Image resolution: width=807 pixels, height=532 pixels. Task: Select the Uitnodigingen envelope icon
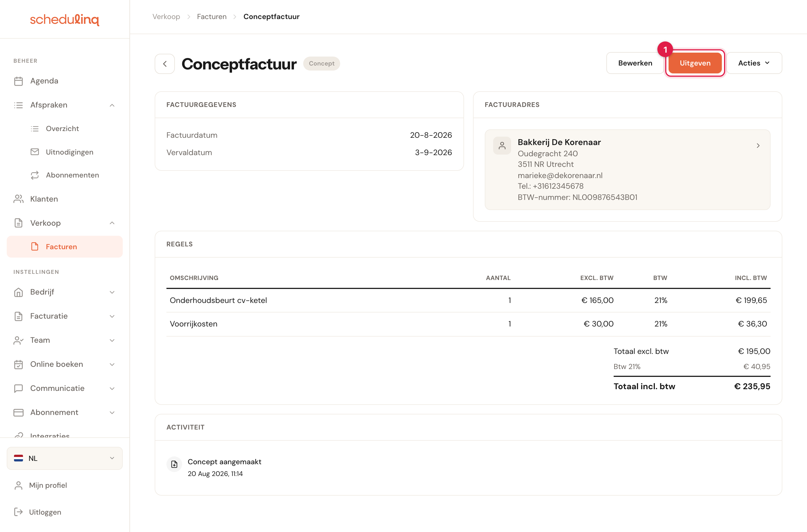[35, 152]
